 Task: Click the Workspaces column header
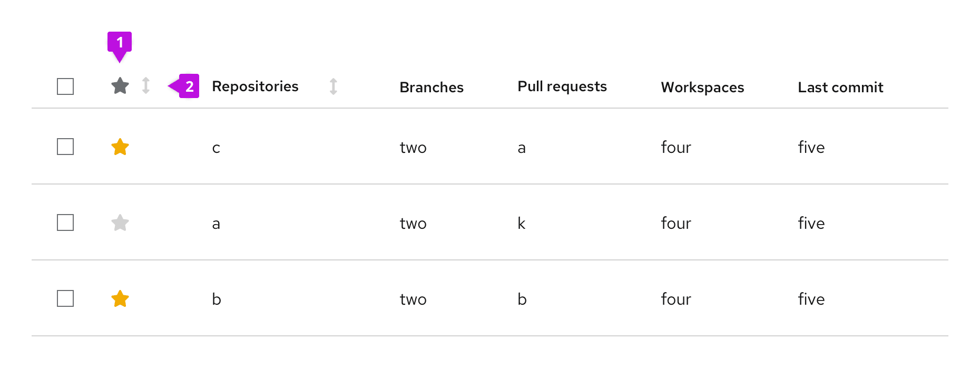[x=702, y=88]
